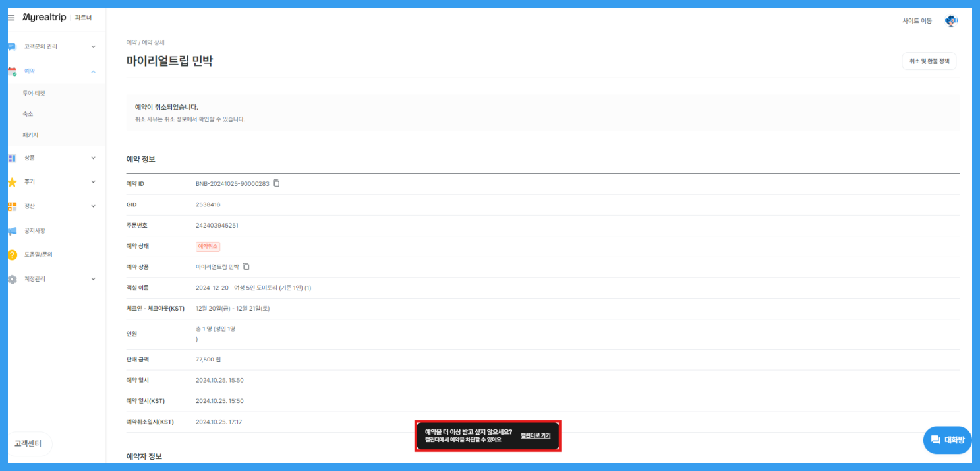Copy the 예약 상품 name
The image size is (980, 471).
246,267
